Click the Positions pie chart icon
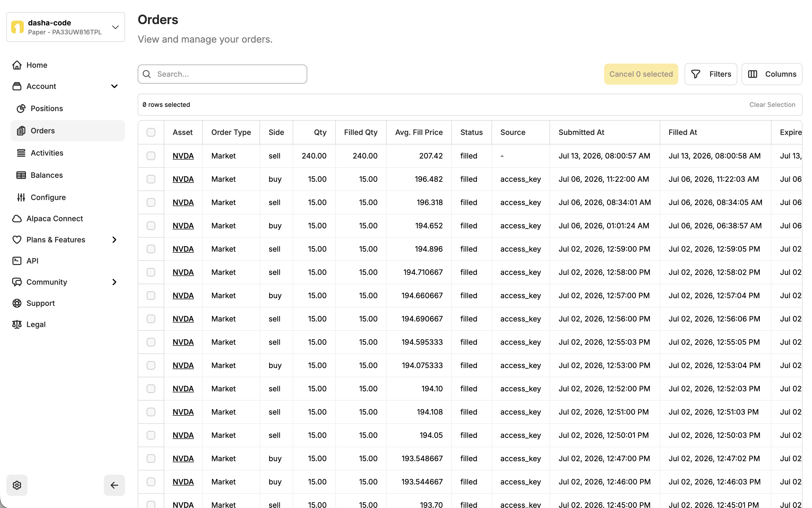Screen dimensions: 812x508 (x=21, y=108)
